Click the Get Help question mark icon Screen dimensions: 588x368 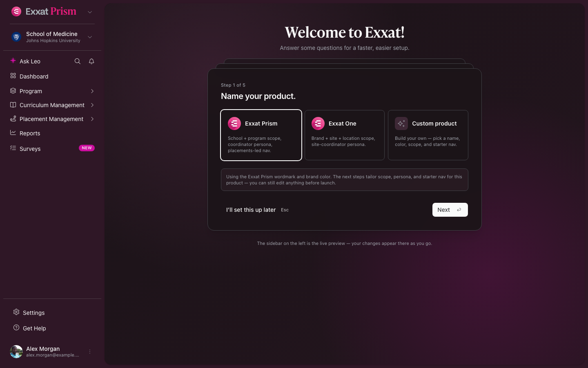point(16,328)
